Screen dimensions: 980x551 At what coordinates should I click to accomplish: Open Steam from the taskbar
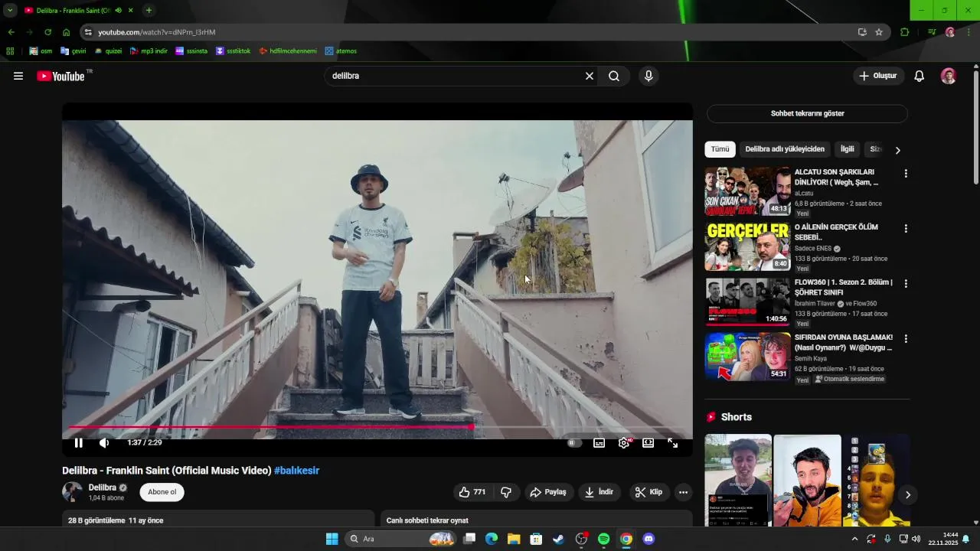coord(558,539)
